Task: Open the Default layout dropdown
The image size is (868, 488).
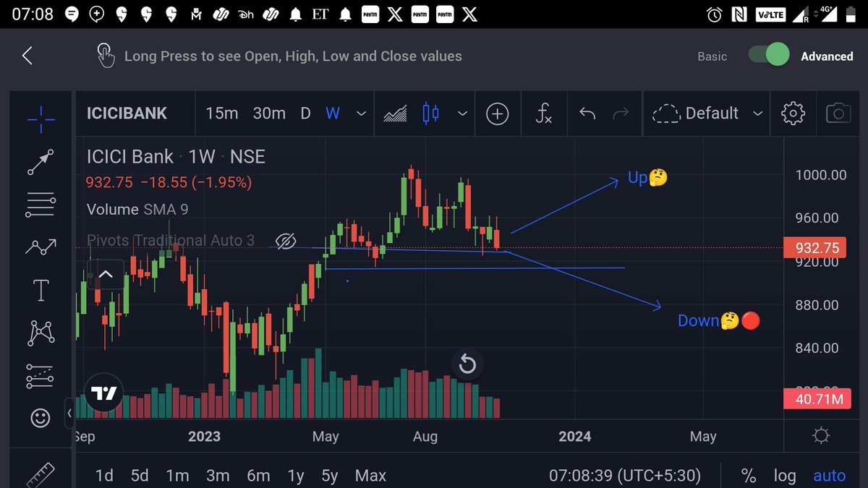Action: (x=707, y=114)
